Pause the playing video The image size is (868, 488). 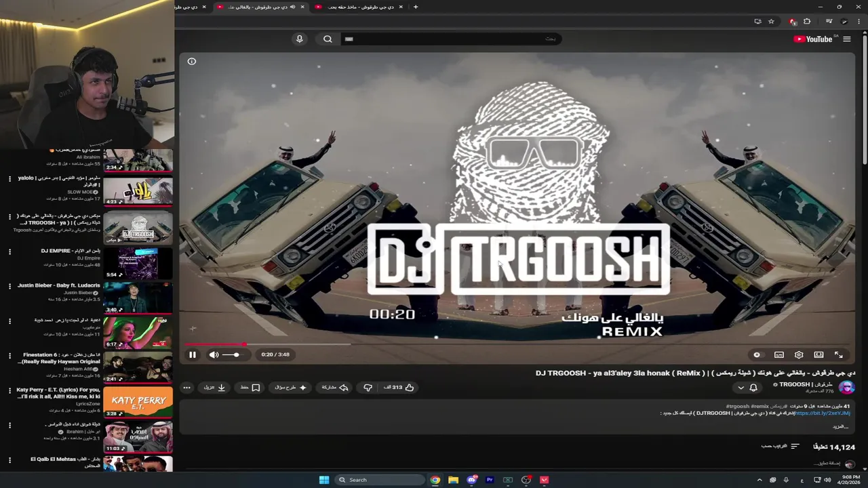coord(193,354)
